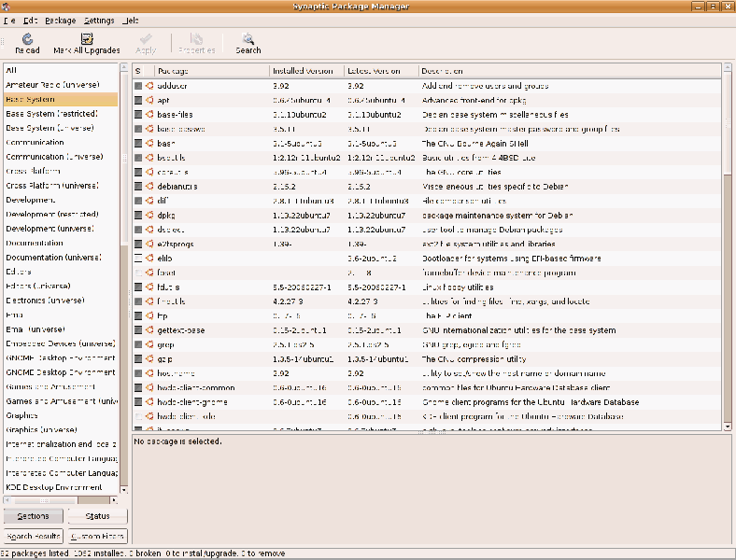Click Ubuntu logo icon beside gettext-base
Viewport: 736px width, 560px height.
click(149, 330)
